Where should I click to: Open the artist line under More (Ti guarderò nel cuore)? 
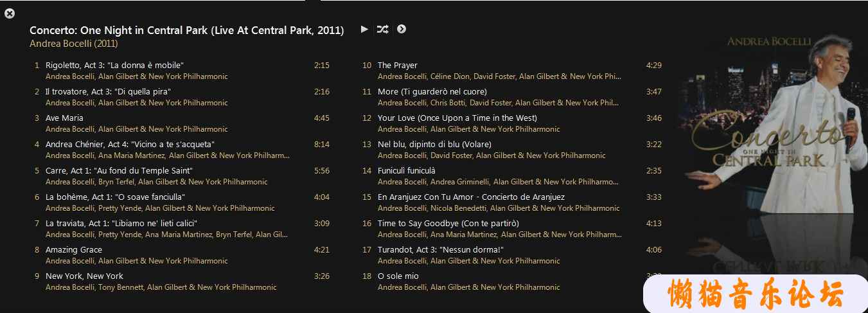(x=498, y=103)
